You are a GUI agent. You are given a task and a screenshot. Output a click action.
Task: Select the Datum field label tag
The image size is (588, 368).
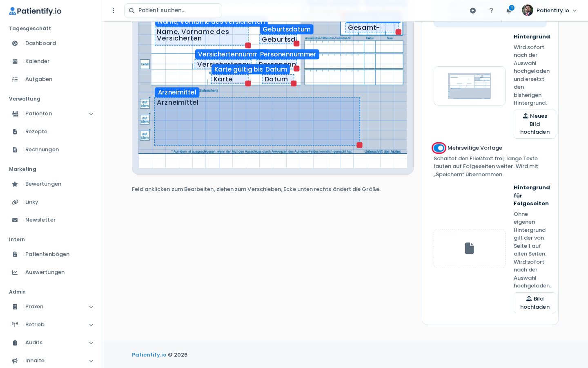[276, 70]
